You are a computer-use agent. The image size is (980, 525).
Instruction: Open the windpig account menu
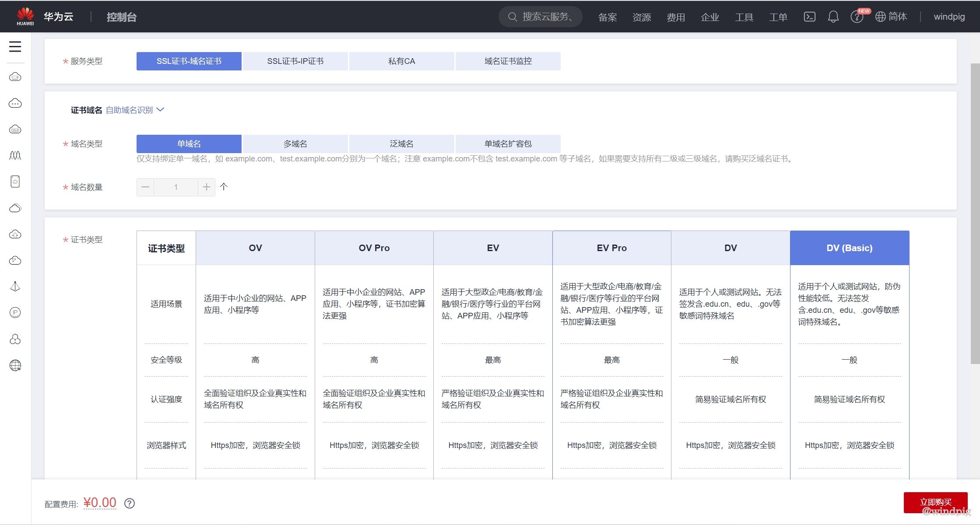(x=949, y=17)
